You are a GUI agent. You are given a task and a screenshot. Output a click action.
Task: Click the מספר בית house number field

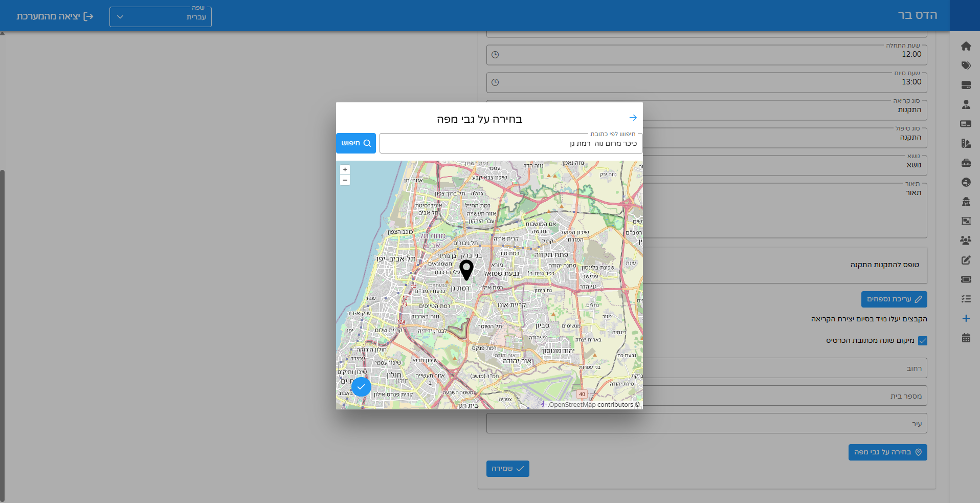[706, 396]
